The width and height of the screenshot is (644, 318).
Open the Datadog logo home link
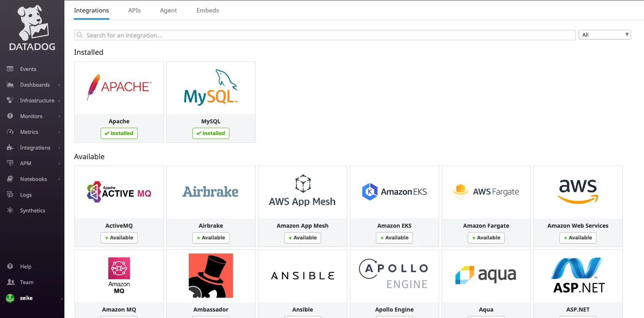[32, 28]
